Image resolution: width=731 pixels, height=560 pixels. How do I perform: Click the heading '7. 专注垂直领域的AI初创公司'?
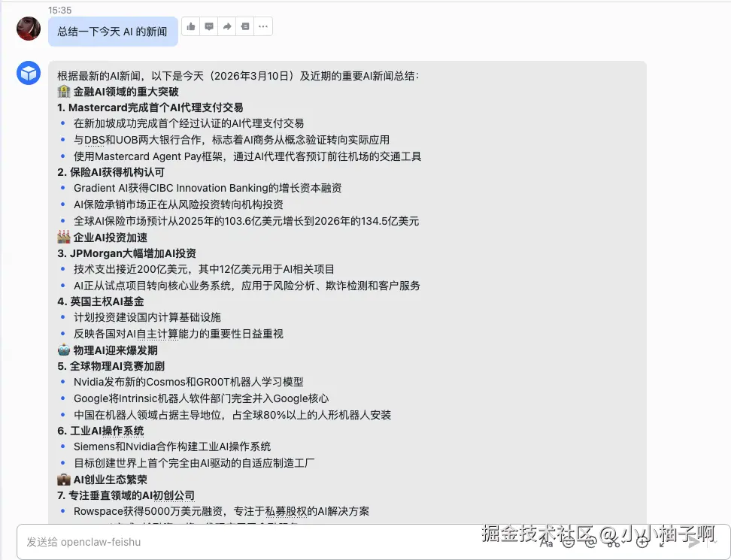tap(126, 495)
